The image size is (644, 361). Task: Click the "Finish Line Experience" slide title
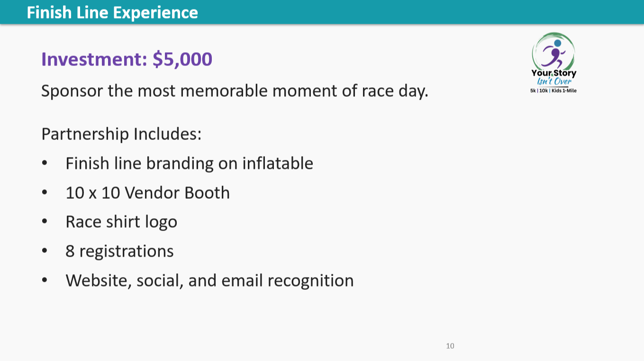(112, 12)
